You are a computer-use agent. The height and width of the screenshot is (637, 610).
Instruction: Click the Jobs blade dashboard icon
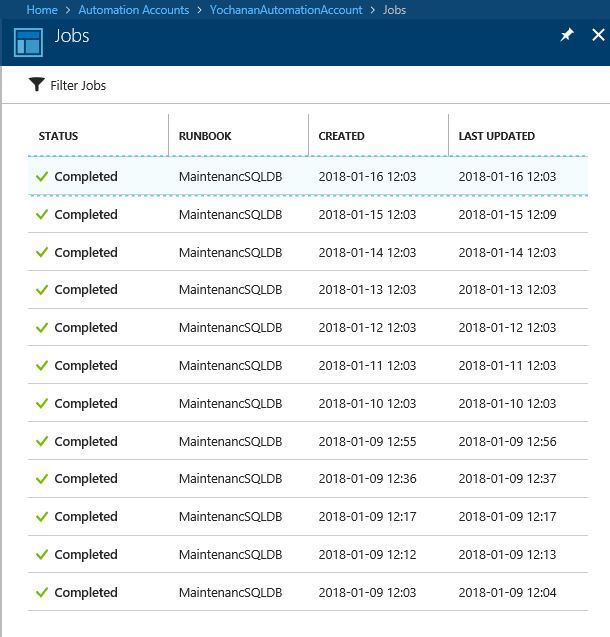(x=28, y=42)
